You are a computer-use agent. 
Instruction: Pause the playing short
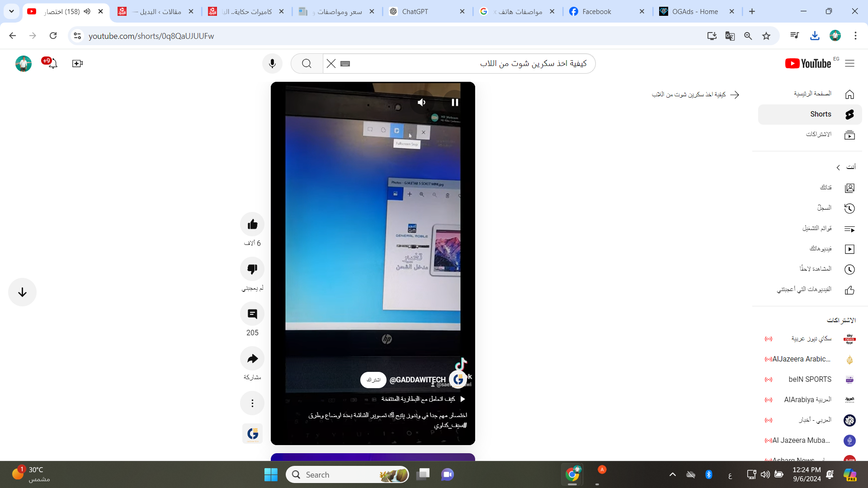(x=455, y=103)
